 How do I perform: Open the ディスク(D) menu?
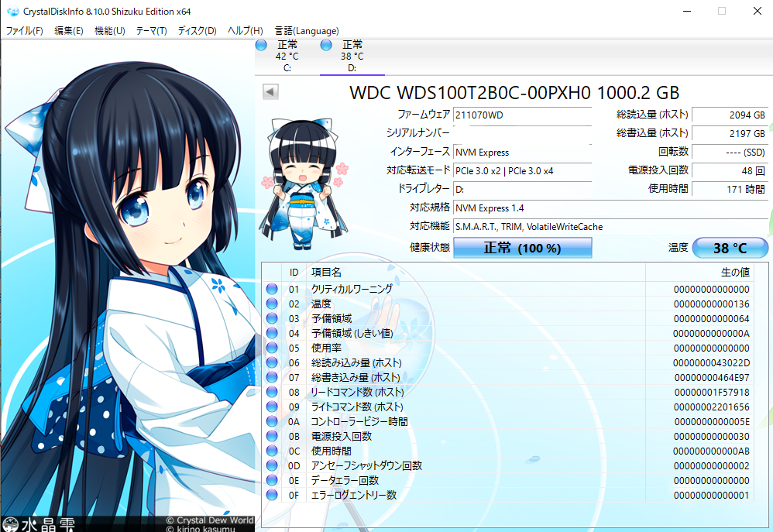198,30
